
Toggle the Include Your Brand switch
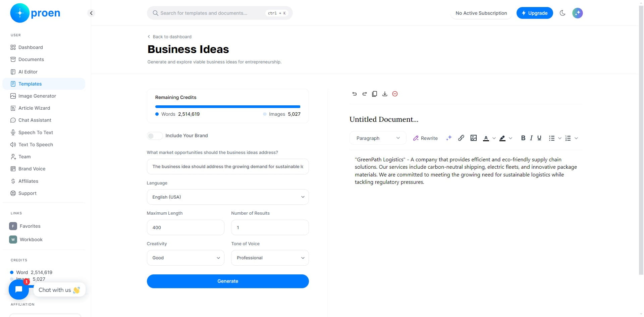[x=155, y=136]
